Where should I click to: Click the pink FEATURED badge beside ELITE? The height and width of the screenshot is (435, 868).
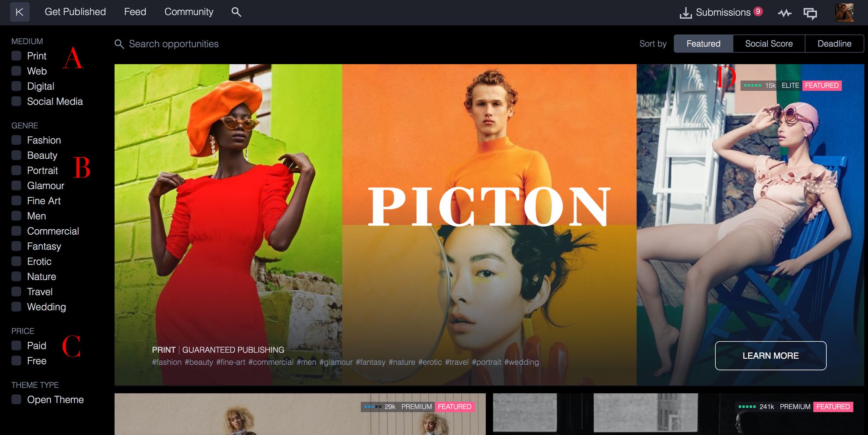click(822, 85)
